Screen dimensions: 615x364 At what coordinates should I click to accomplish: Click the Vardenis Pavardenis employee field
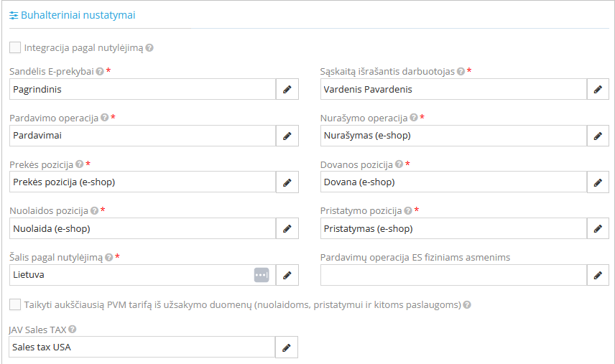point(453,89)
